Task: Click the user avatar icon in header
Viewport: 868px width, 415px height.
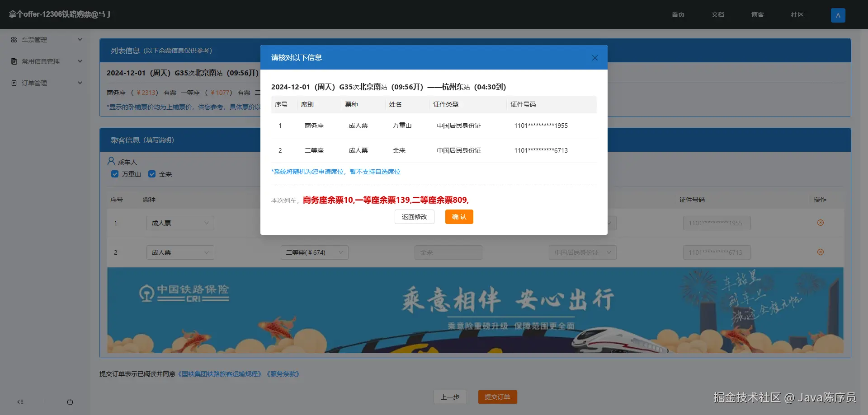Action: pos(838,15)
